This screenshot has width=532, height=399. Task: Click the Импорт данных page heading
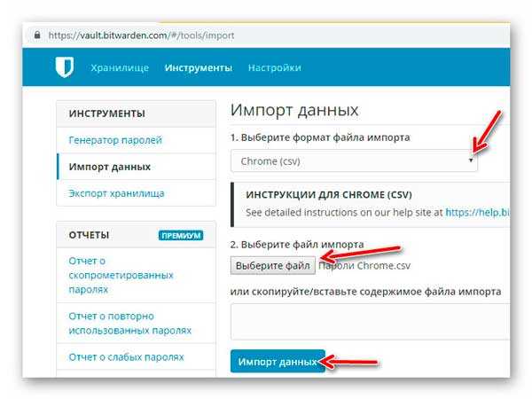tap(294, 110)
